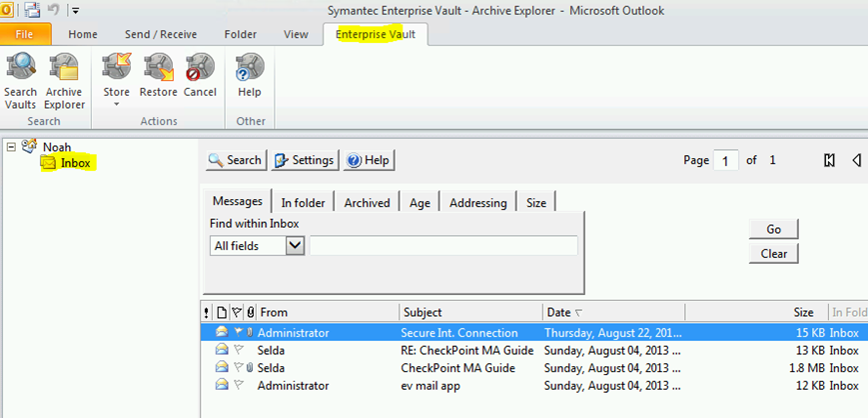Click the flag on the Secure Int. Connection row

pyautogui.click(x=238, y=333)
